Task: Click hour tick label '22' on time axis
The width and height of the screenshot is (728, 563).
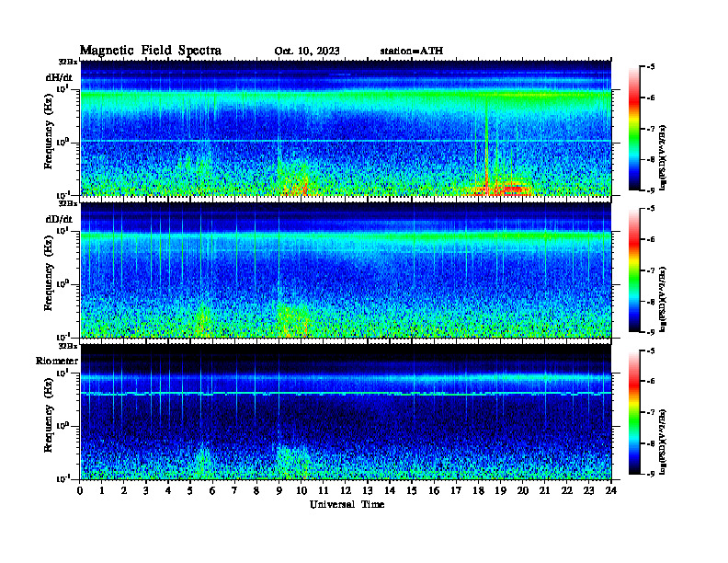Action: click(x=566, y=490)
